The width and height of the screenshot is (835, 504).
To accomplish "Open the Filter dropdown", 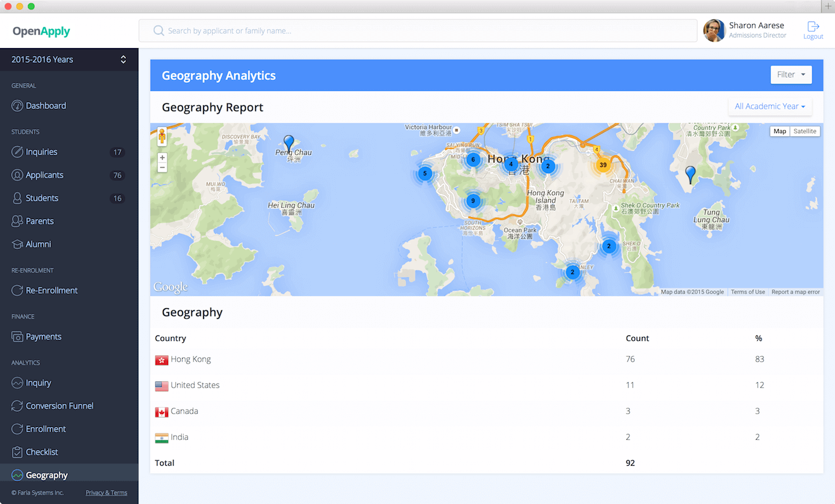I will click(791, 75).
